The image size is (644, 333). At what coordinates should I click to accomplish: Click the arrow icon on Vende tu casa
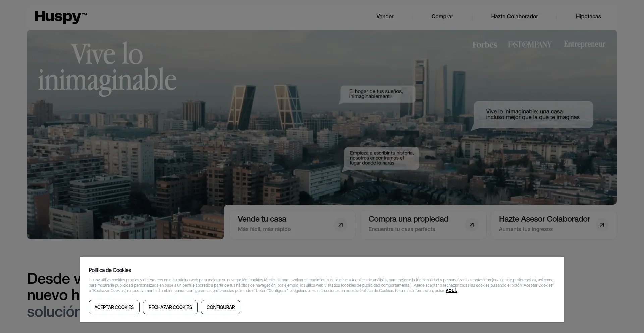(340, 225)
